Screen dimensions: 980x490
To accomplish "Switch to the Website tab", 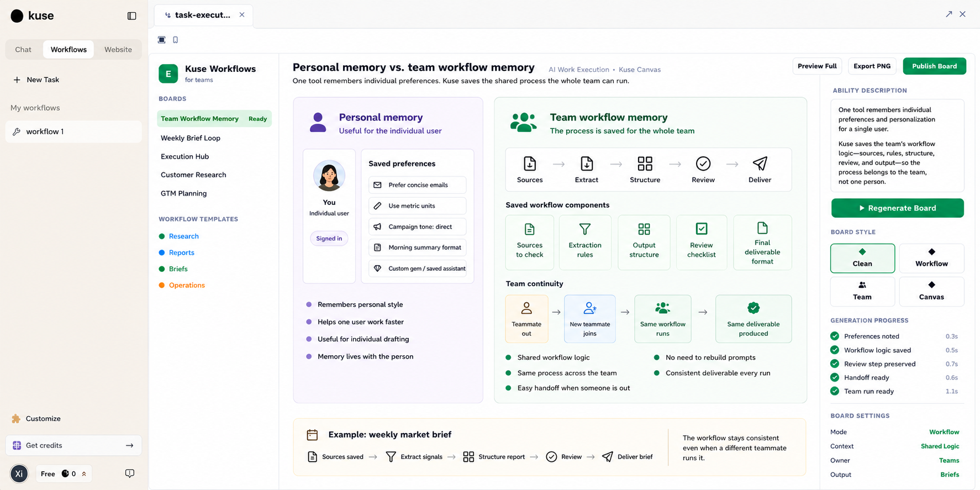I will click(x=118, y=49).
